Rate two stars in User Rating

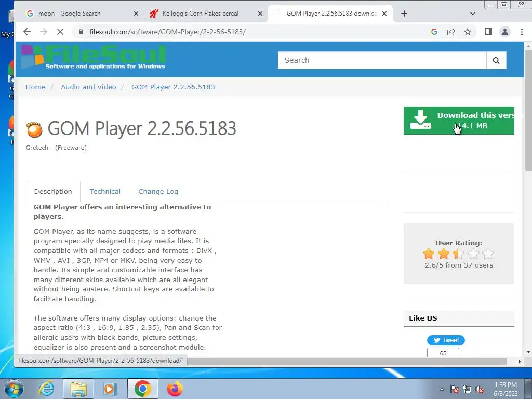tap(444, 254)
